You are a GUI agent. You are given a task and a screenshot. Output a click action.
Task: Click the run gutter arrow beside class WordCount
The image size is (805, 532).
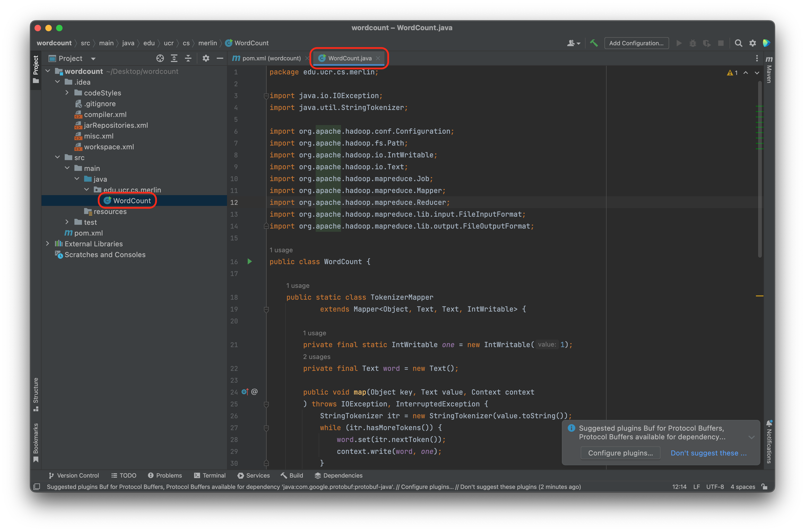tap(250, 261)
